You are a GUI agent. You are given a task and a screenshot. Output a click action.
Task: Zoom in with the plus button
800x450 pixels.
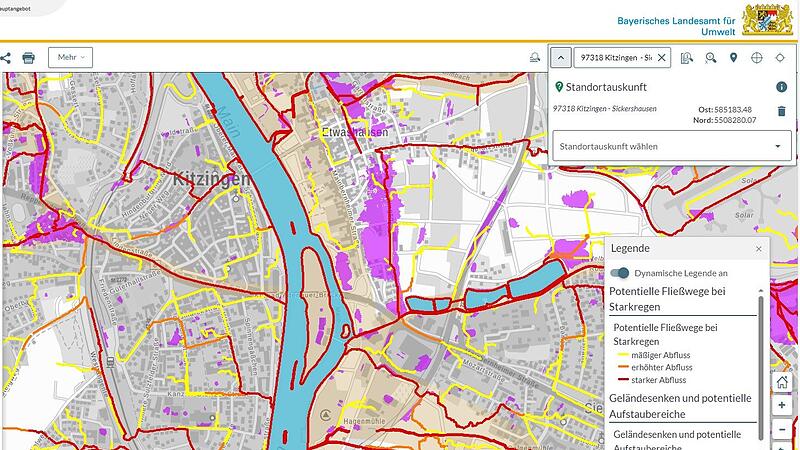[782, 405]
